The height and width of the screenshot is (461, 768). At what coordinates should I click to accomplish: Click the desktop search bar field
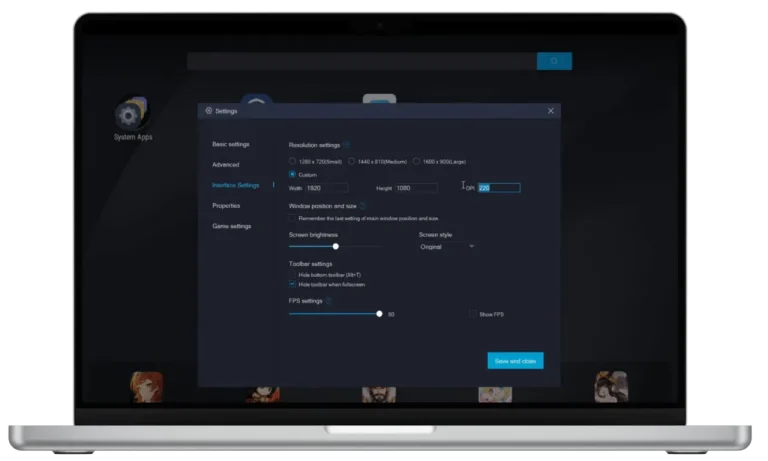point(361,61)
